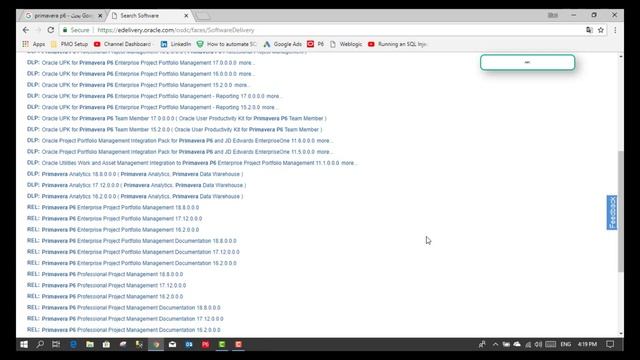
Task: Click the translate icon in address bar
Action: point(589,30)
